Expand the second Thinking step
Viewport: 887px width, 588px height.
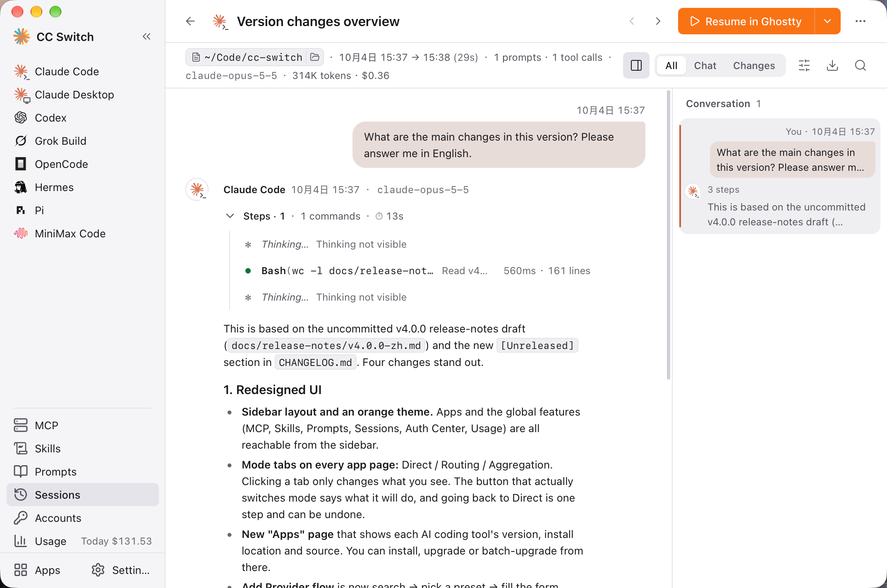(327, 297)
